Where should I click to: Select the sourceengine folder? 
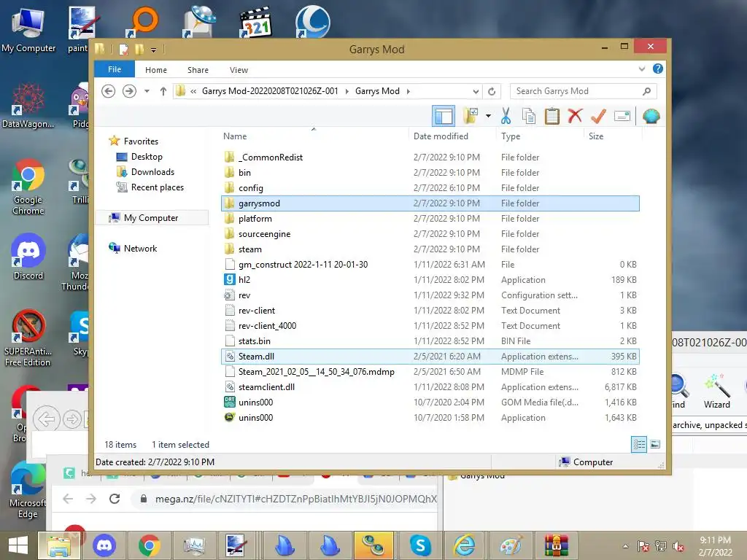click(430, 234)
